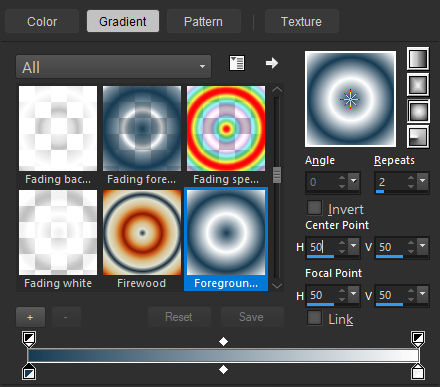Click the gradient list scroll down arrow
This screenshot has width=440, height=387.
(x=277, y=285)
